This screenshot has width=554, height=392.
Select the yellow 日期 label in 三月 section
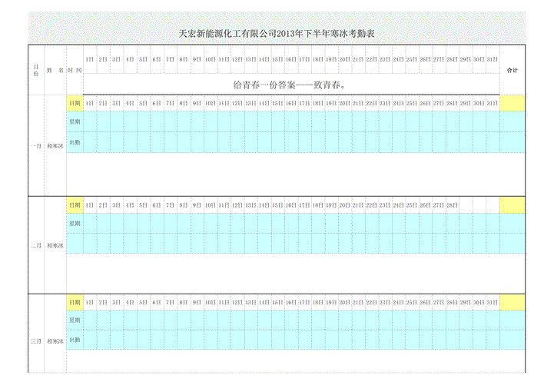coord(75,302)
